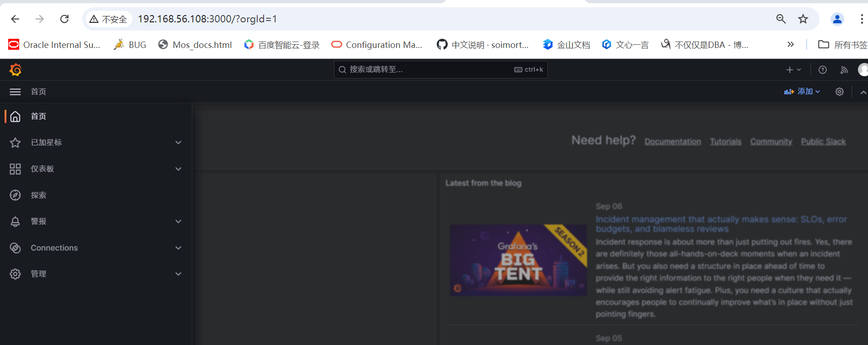Open the Mos_docs.html bookmark
The width and height of the screenshot is (868, 345).
click(x=195, y=45)
